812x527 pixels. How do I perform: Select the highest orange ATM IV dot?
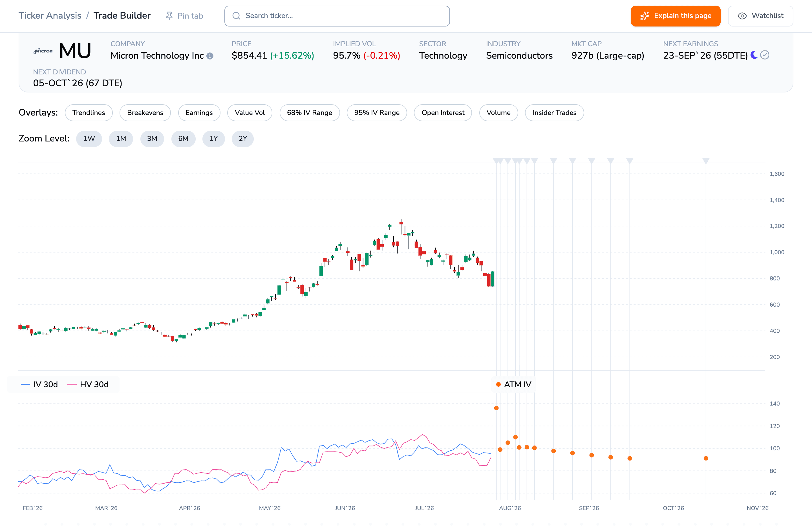tap(497, 408)
